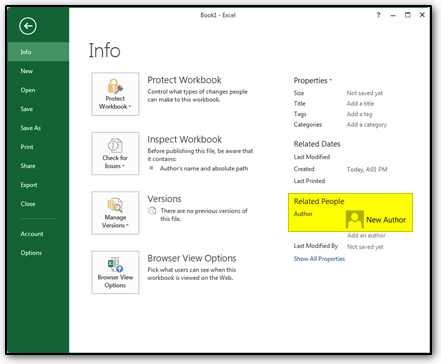Click the back arrow circle icon
Screen dimensions: 441x364
[28, 26]
